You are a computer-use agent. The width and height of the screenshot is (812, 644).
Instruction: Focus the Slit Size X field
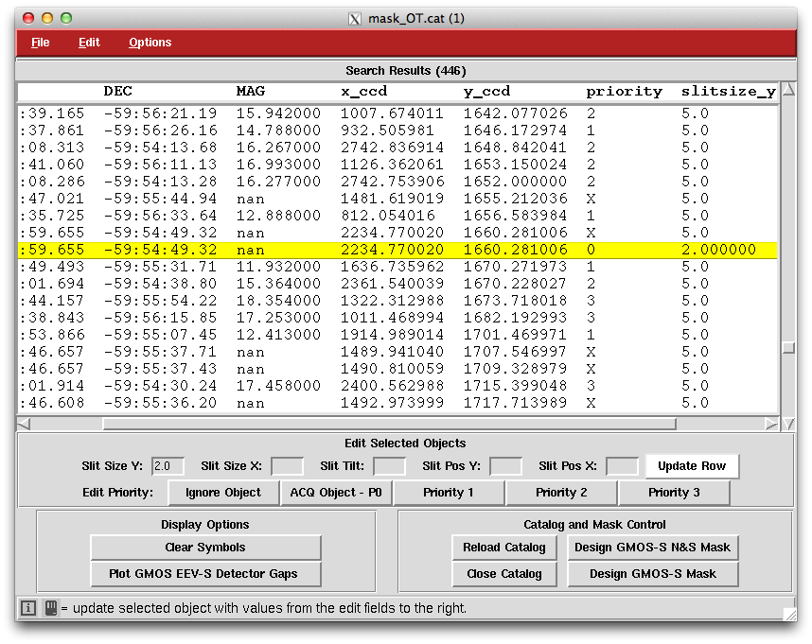(x=287, y=466)
